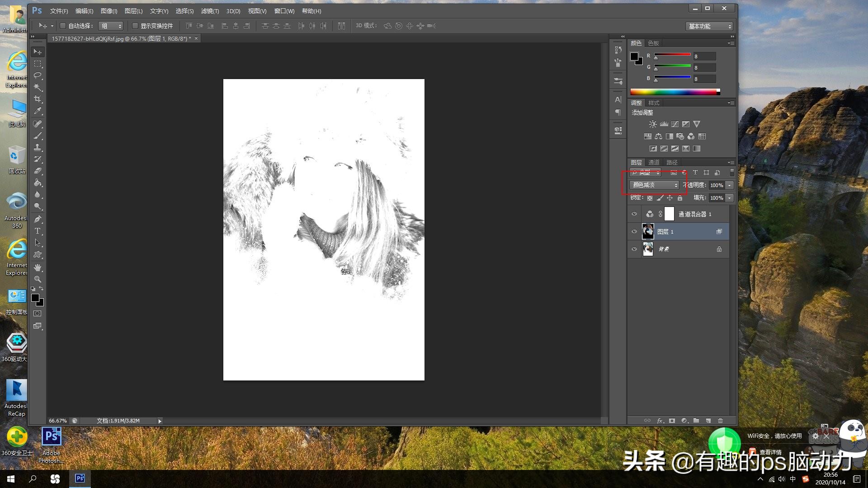Open the 文件(F) menu
The height and width of the screenshot is (488, 868).
[x=59, y=11]
